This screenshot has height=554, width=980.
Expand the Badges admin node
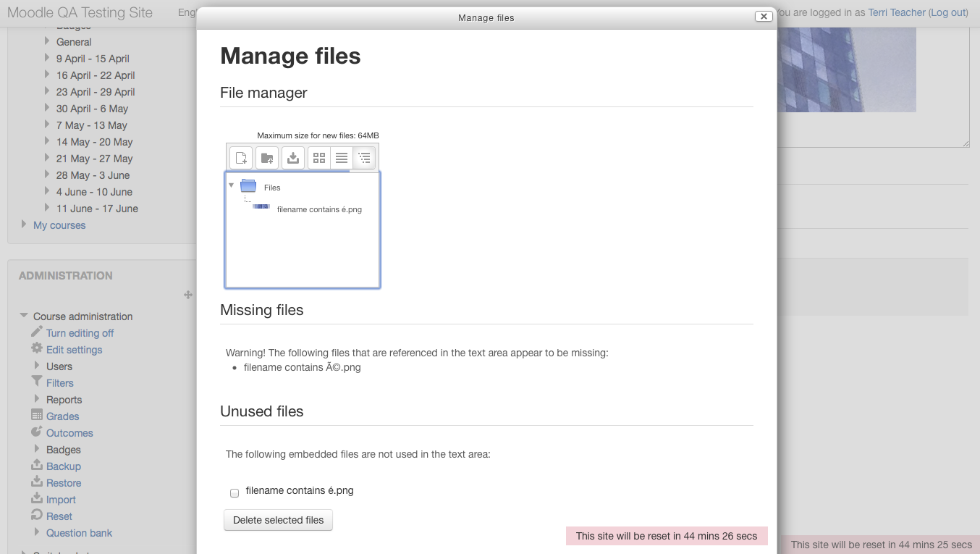tap(37, 449)
